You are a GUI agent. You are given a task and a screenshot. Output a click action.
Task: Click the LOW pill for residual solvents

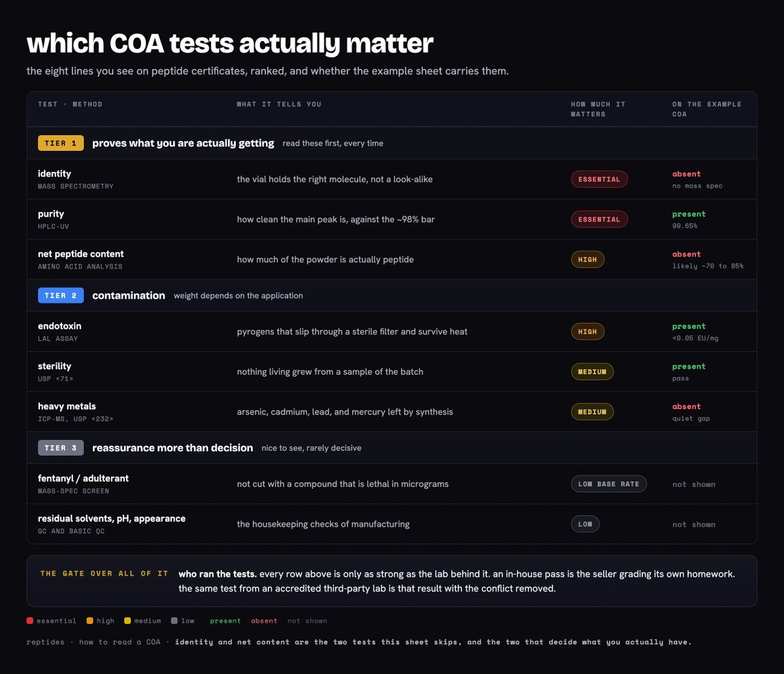coord(585,524)
